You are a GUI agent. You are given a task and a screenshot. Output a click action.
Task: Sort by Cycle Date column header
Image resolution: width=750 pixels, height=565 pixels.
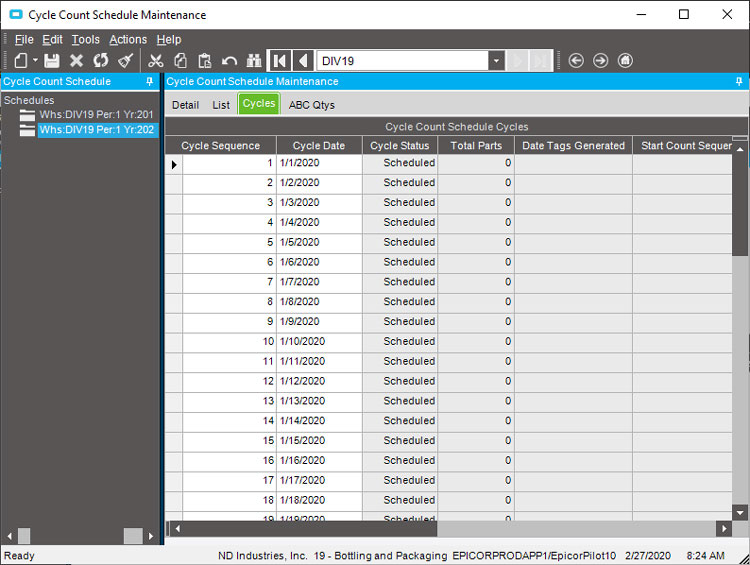pos(319,146)
